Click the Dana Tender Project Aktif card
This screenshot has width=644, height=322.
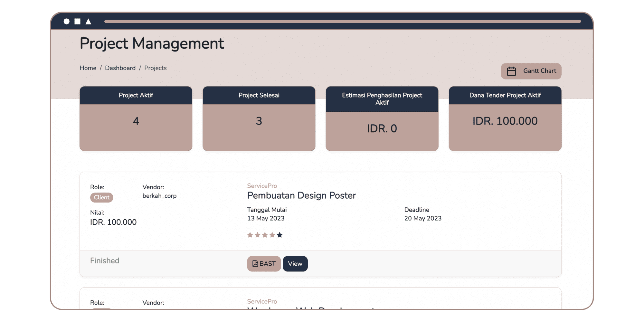point(505,118)
